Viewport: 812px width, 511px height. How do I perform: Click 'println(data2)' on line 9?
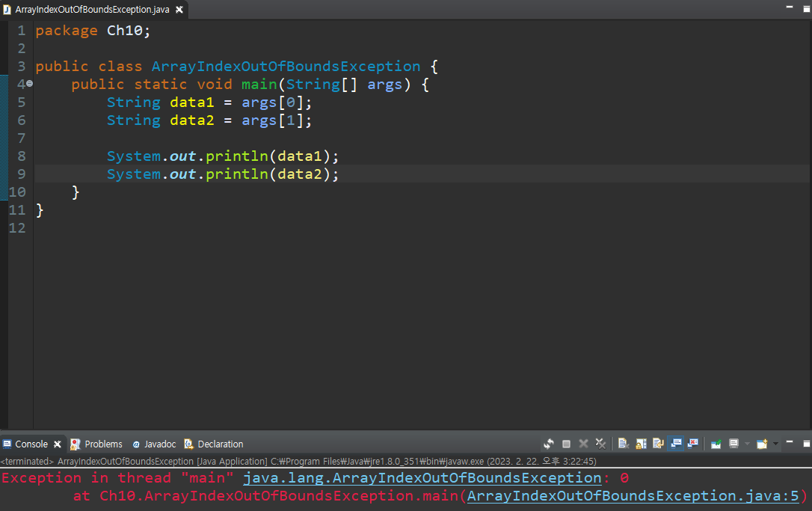tap(268, 174)
